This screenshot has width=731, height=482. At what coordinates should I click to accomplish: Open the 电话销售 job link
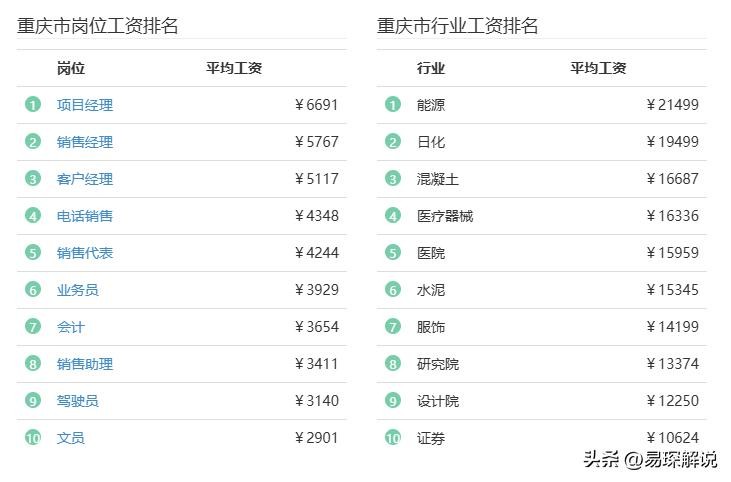[x=85, y=216]
